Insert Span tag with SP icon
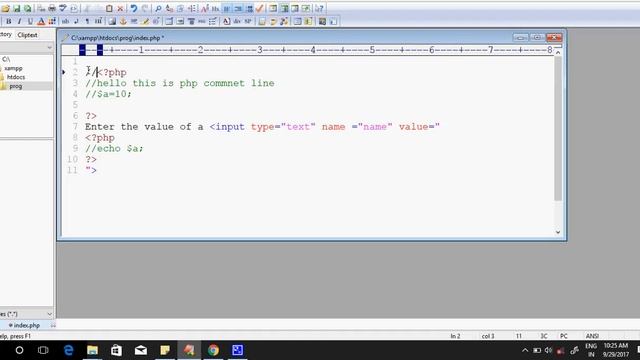Viewport: 640px width, 360px height. coord(248,21)
